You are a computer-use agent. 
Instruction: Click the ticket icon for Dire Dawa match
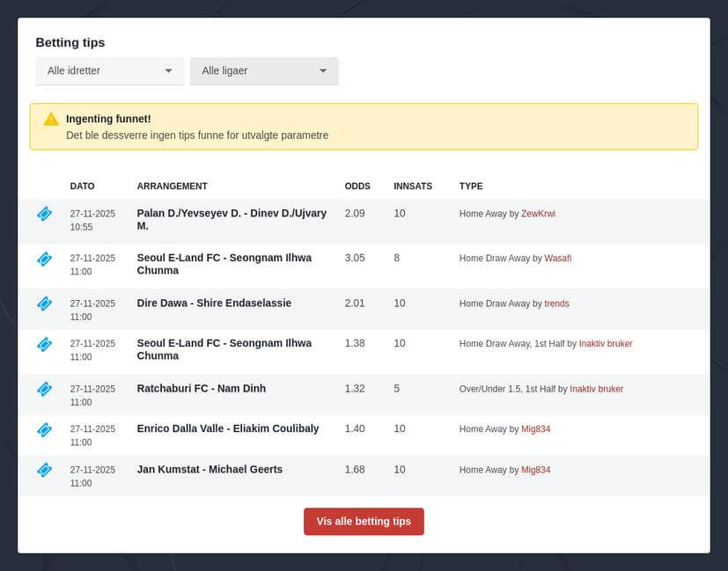[44, 304]
